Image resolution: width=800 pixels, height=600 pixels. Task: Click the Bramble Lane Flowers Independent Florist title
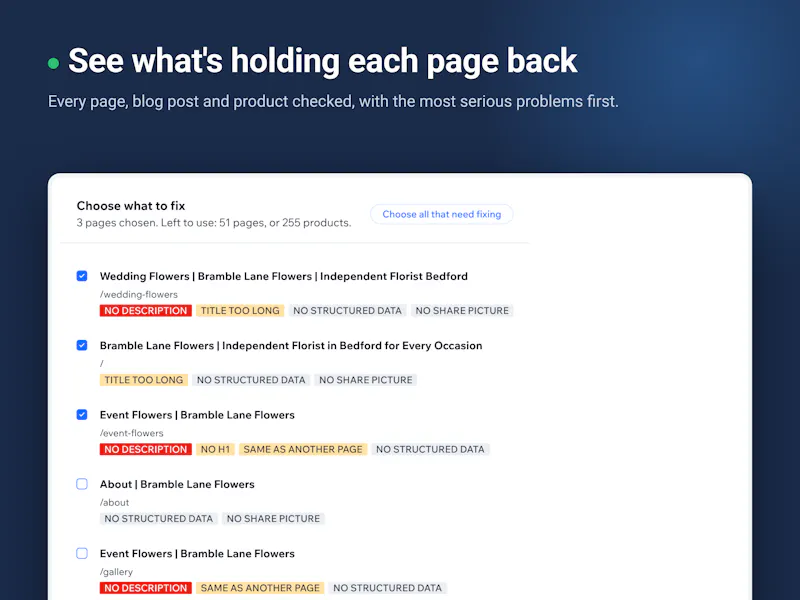[x=291, y=346]
